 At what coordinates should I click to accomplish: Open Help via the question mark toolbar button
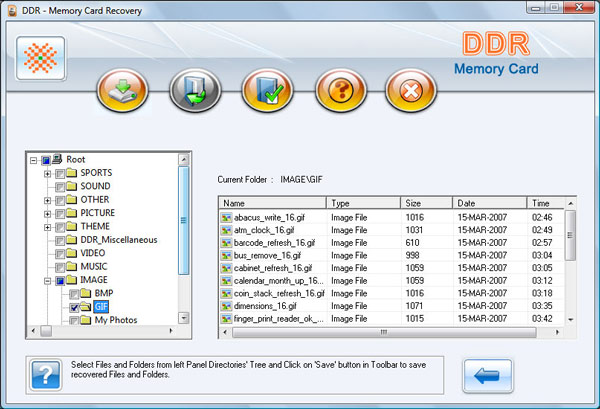341,91
